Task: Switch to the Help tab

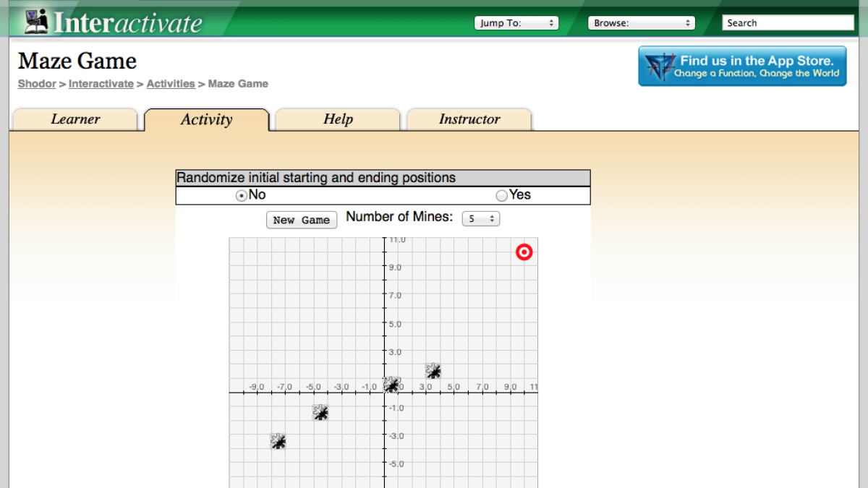Action: (337, 119)
